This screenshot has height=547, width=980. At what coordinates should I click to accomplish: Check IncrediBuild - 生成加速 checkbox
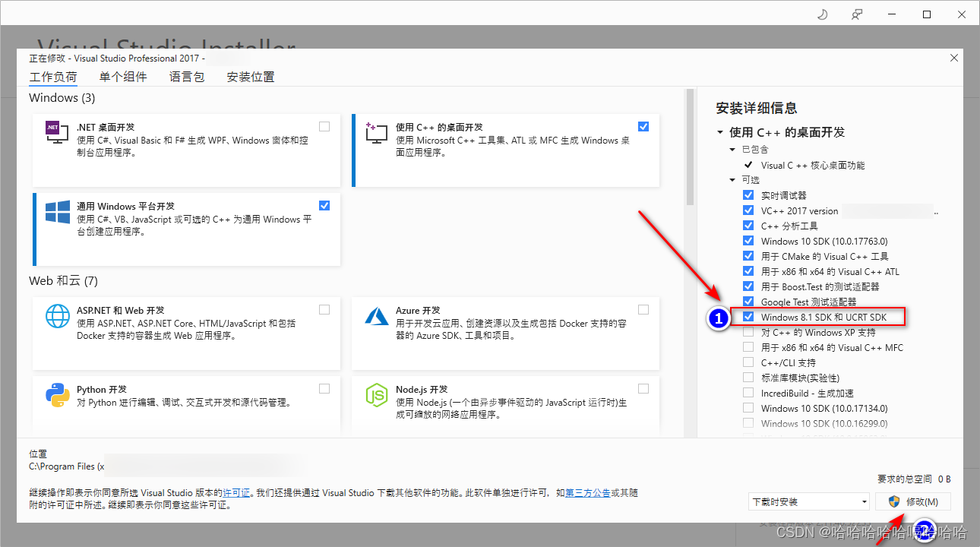748,393
